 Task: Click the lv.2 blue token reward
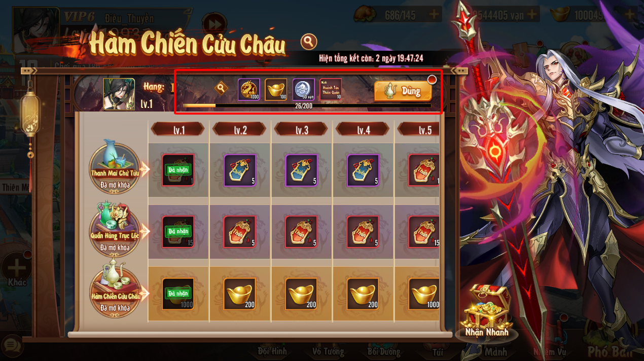(240, 170)
